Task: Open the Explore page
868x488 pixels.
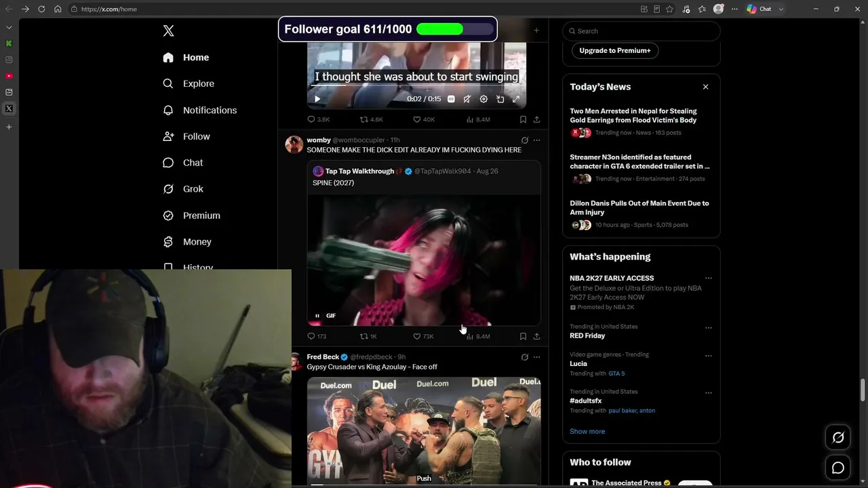Action: pyautogui.click(x=189, y=83)
